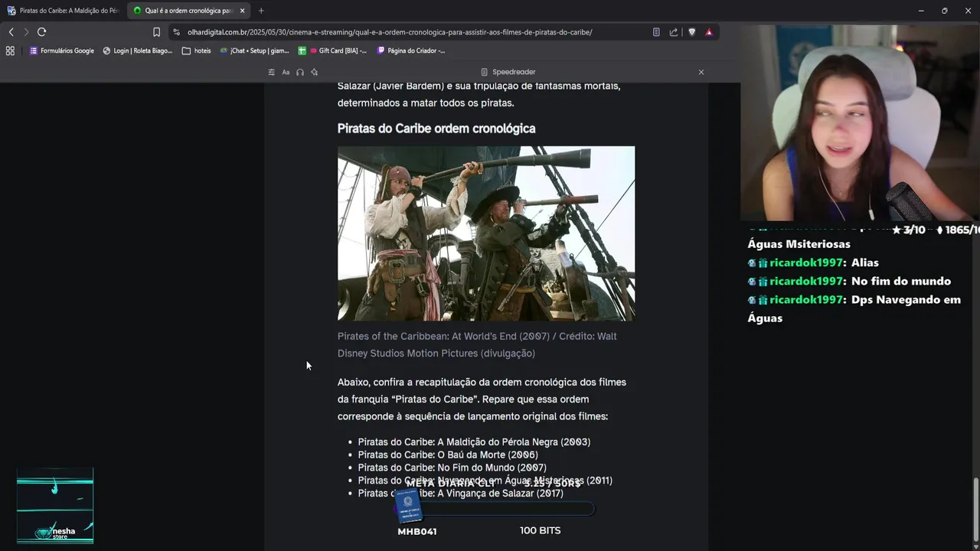Click the MHB041 donor label on overlay
980x551 pixels.
click(x=417, y=531)
